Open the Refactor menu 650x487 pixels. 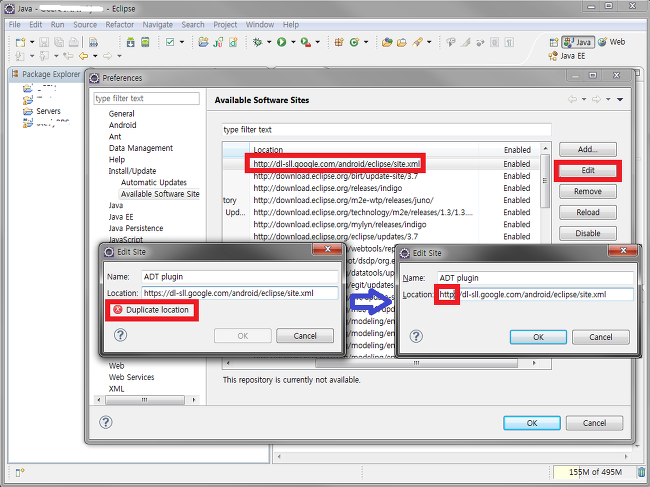(119, 24)
